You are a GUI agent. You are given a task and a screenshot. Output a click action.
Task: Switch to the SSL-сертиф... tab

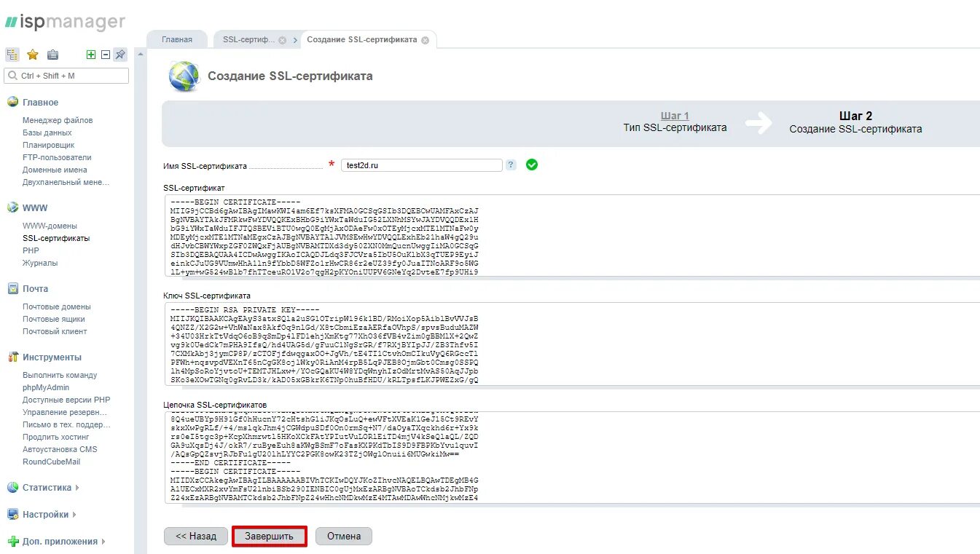(x=248, y=40)
